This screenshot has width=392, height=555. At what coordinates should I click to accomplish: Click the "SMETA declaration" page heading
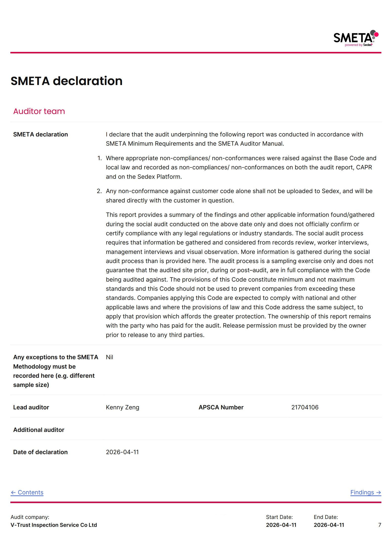(x=66, y=81)
